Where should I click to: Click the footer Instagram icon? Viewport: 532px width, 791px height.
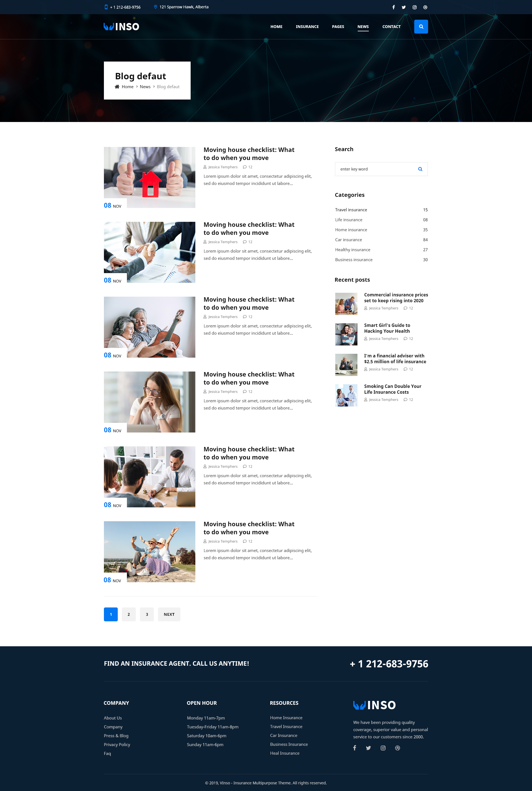point(383,748)
